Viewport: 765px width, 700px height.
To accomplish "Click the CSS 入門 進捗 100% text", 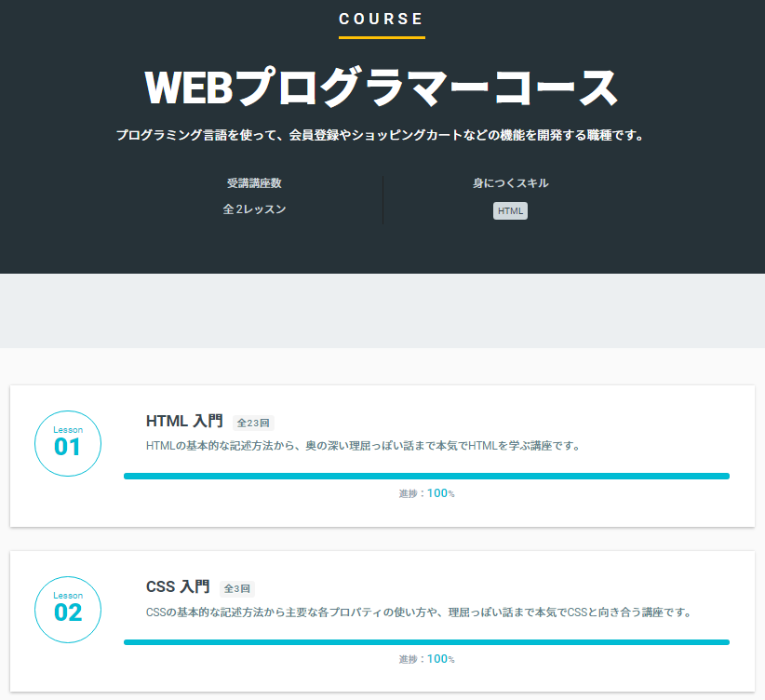I will click(x=426, y=659).
